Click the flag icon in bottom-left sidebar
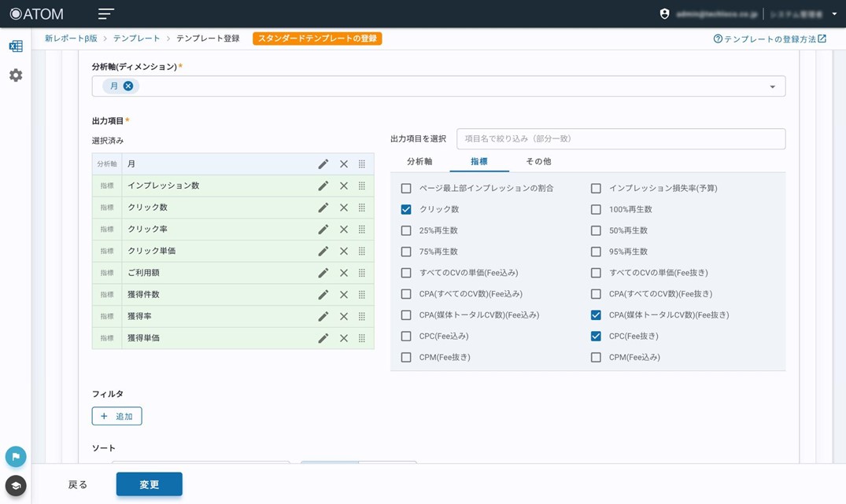The image size is (846, 504). [x=16, y=456]
